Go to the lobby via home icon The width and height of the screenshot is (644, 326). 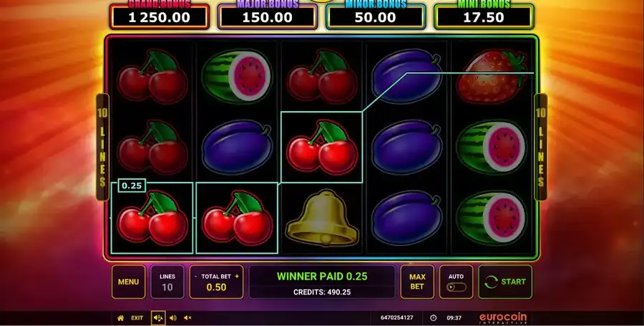pyautogui.click(x=121, y=318)
